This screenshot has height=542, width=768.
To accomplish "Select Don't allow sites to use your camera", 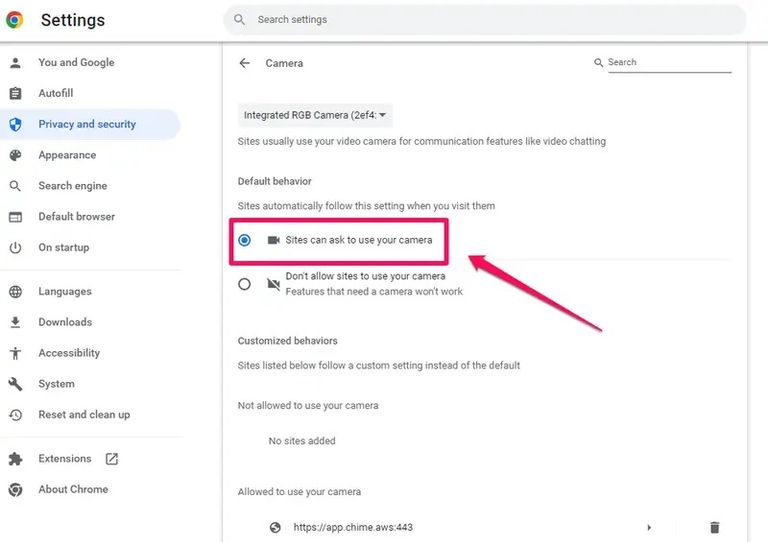I will 244,284.
